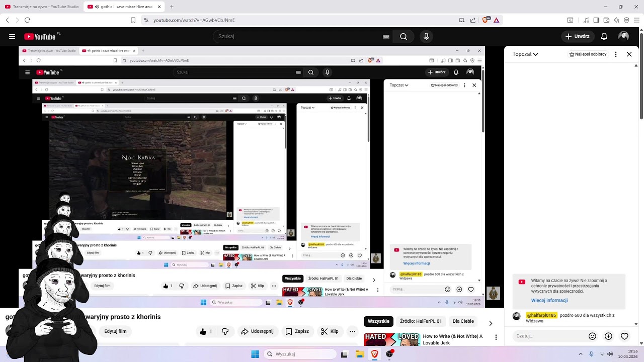The image size is (644, 362).
Task: Open more actions menu below video
Action: [x=352, y=331]
